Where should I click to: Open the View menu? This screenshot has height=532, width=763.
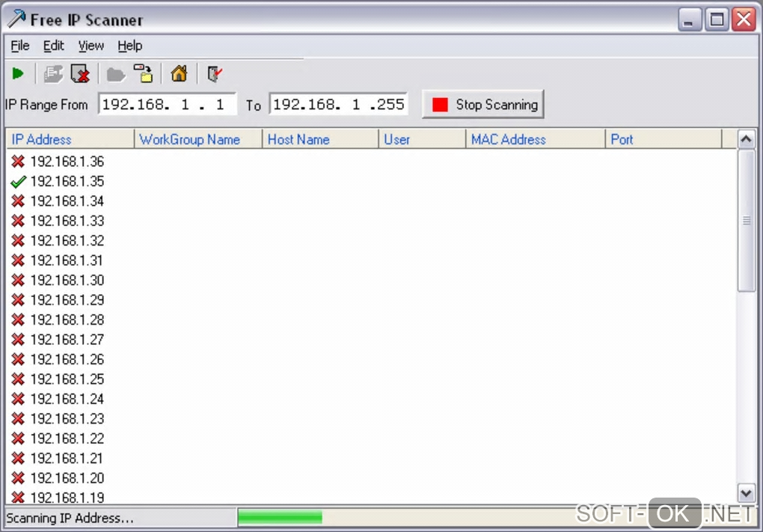pos(91,46)
